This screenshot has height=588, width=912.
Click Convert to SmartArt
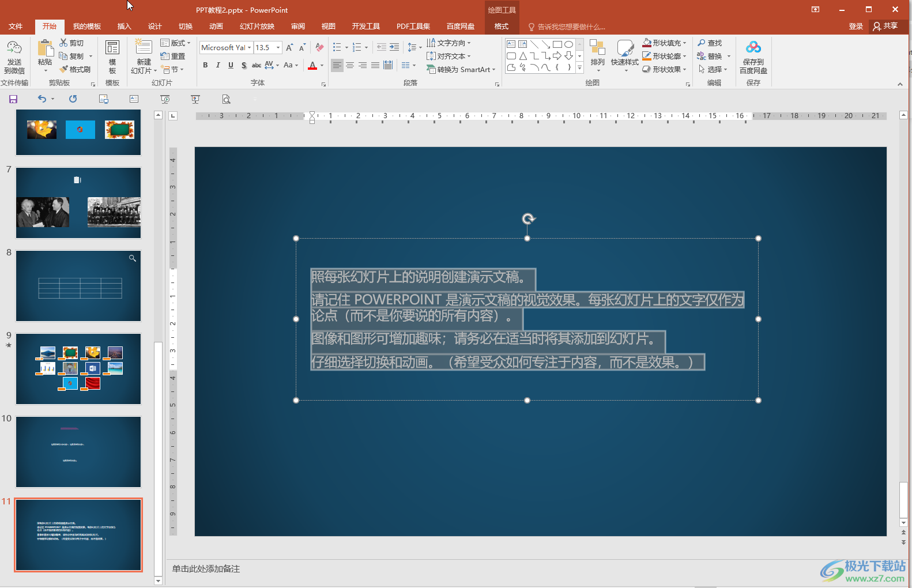coord(461,69)
